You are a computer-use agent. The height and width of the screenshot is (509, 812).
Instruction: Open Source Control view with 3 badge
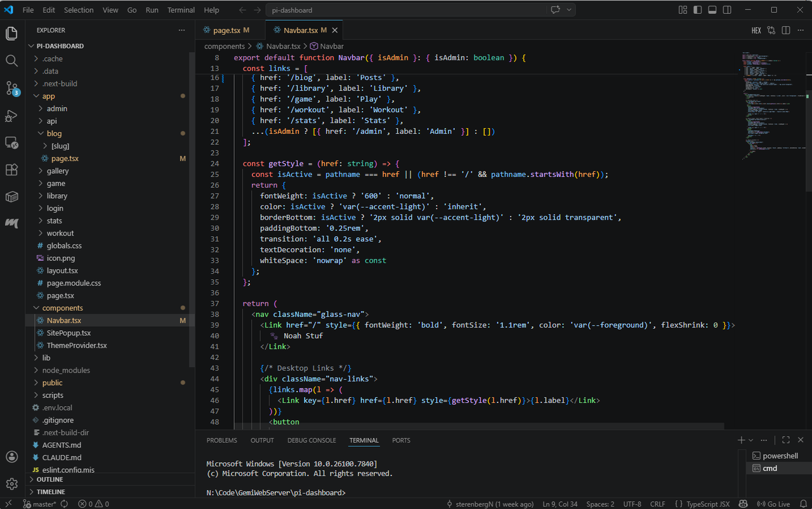click(11, 88)
